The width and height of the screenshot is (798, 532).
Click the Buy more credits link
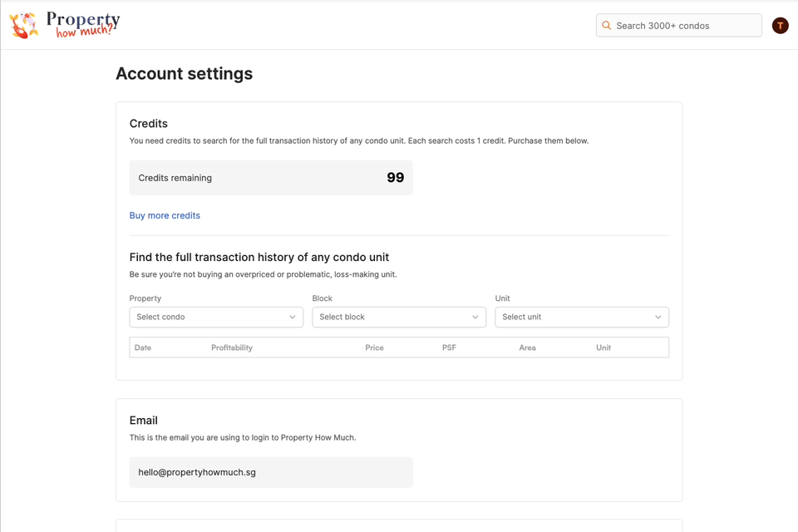(165, 215)
